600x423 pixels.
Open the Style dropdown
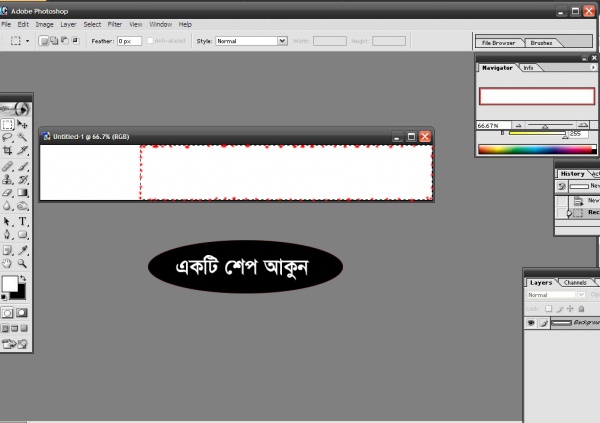[282, 41]
